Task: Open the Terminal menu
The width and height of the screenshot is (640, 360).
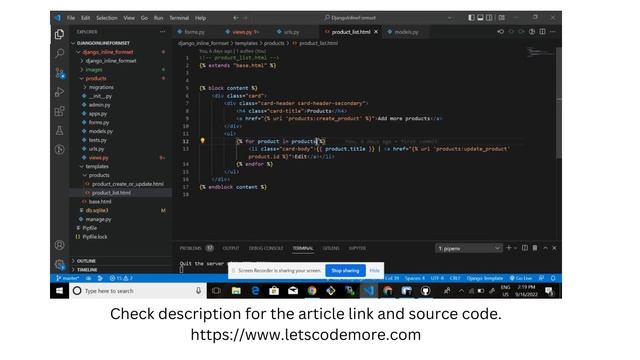Action: [179, 18]
